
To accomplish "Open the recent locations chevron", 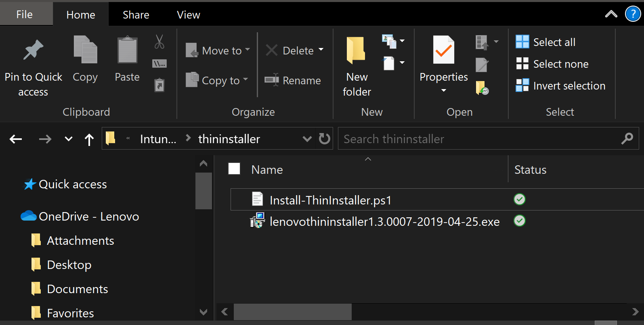I will tap(69, 139).
